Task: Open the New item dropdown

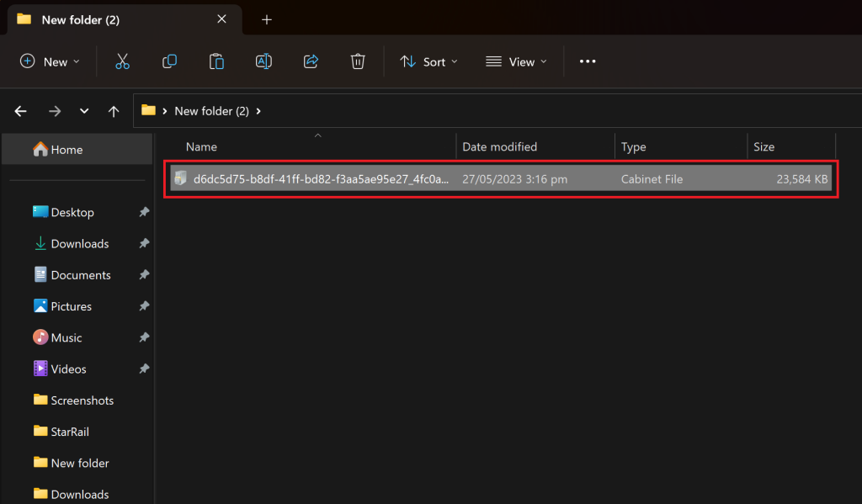Action: click(x=51, y=61)
